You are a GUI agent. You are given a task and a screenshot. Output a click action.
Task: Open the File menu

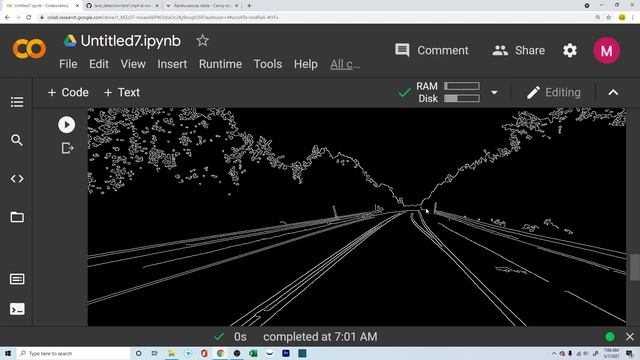pyautogui.click(x=68, y=64)
